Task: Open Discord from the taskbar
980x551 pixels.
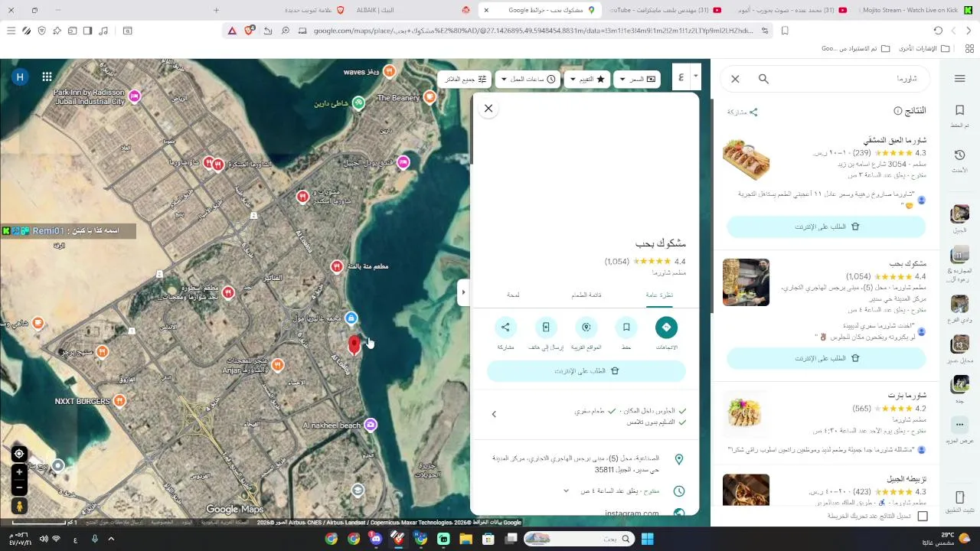Action: tap(376, 539)
